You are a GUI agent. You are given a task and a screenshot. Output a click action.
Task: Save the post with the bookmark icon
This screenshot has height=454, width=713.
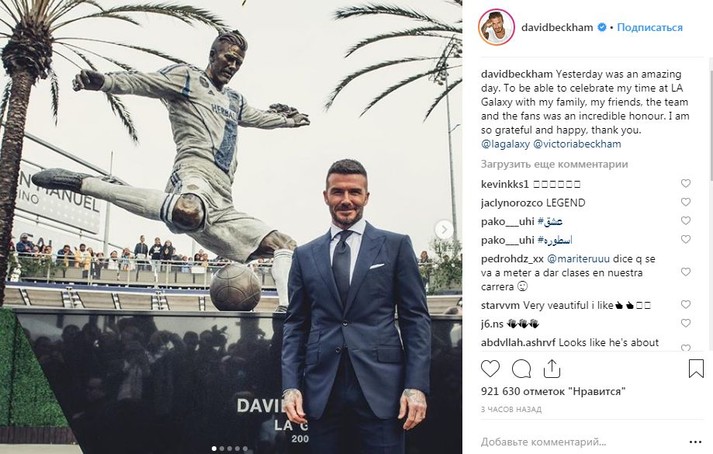pyautogui.click(x=696, y=368)
